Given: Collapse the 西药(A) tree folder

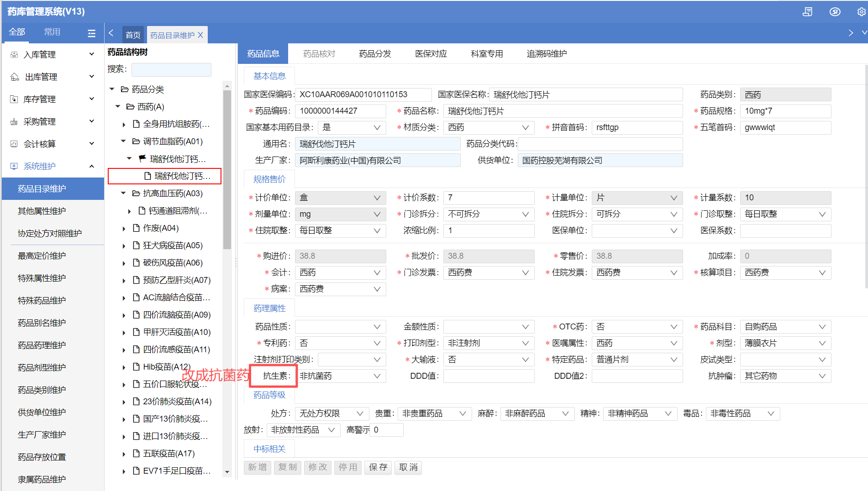Looking at the screenshot, I should [x=118, y=107].
